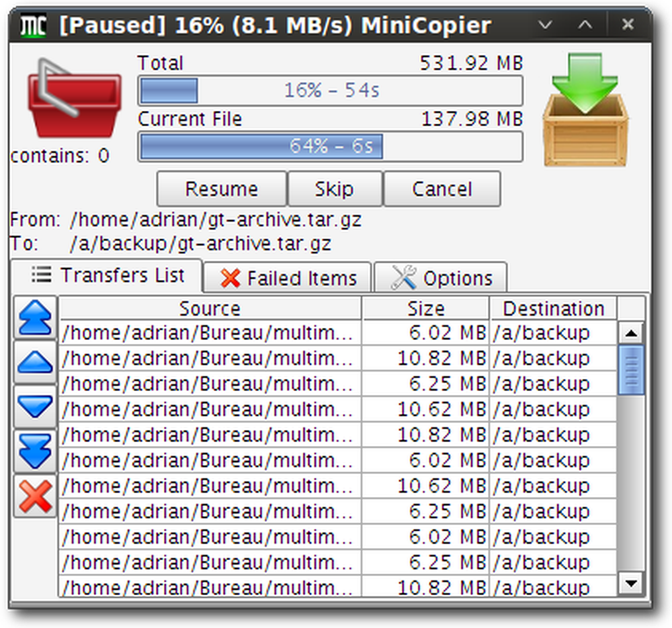This screenshot has height=628, width=672.
Task: Move selected transfer down one position
Action: point(35,406)
